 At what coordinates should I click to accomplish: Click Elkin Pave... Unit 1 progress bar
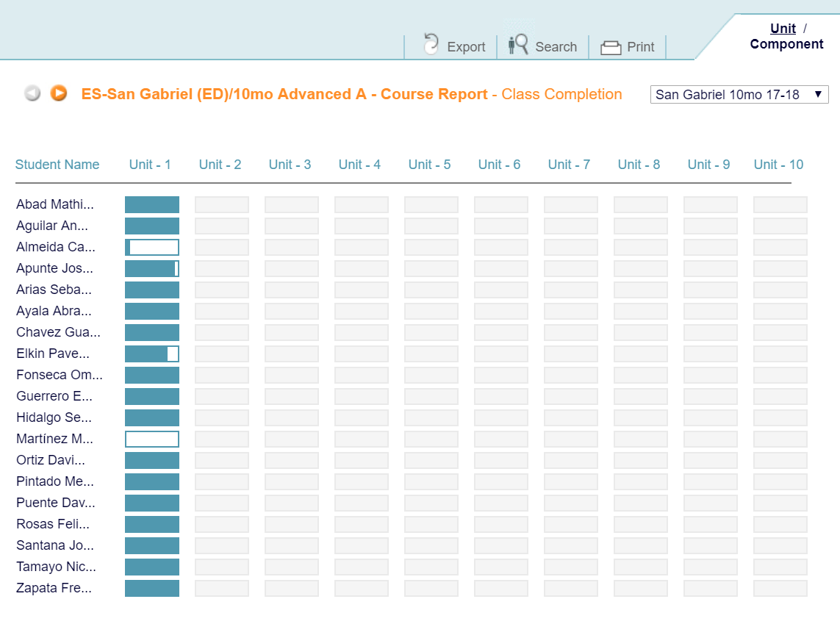click(152, 354)
